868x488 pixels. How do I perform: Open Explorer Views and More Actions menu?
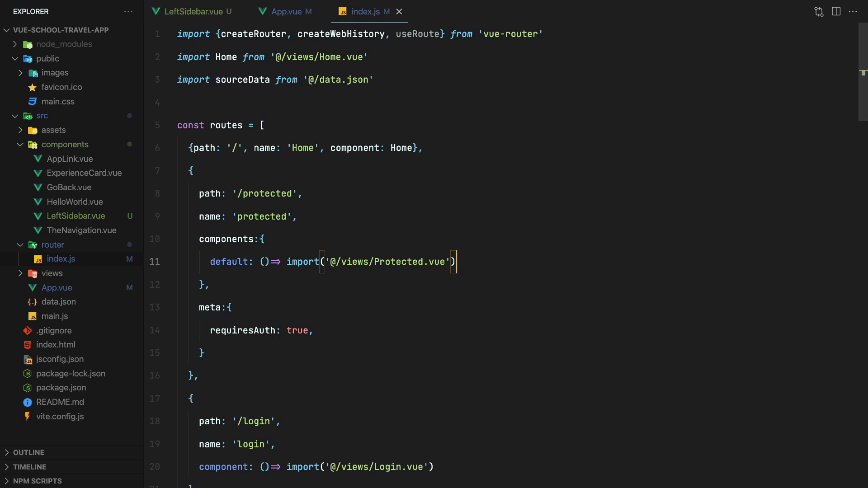tap(128, 12)
